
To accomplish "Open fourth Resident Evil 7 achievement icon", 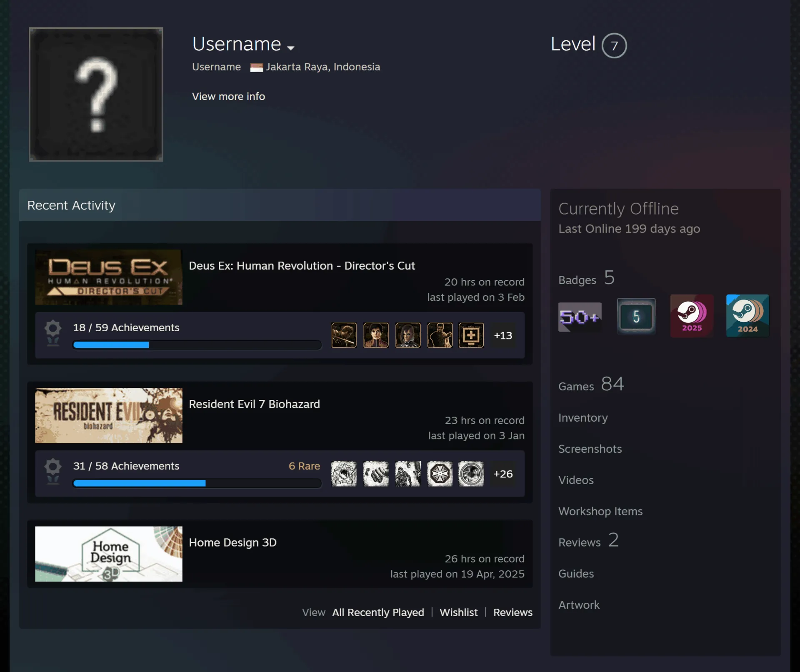I will point(440,474).
